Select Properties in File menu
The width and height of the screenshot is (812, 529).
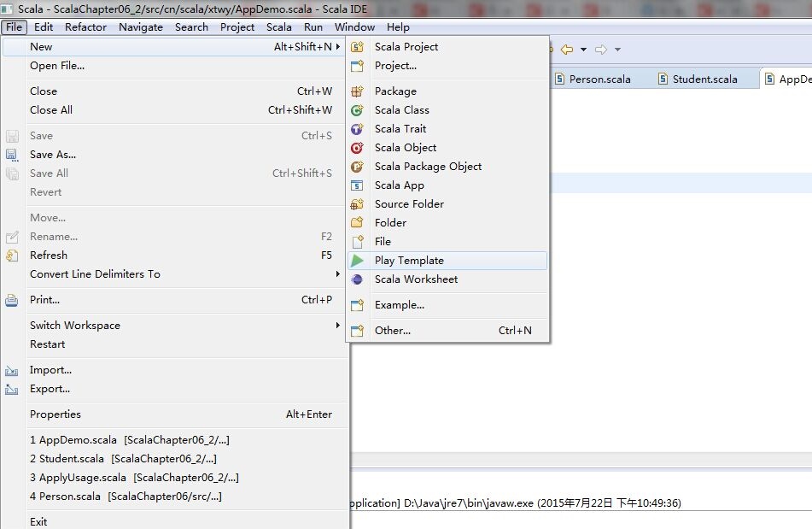174,414
